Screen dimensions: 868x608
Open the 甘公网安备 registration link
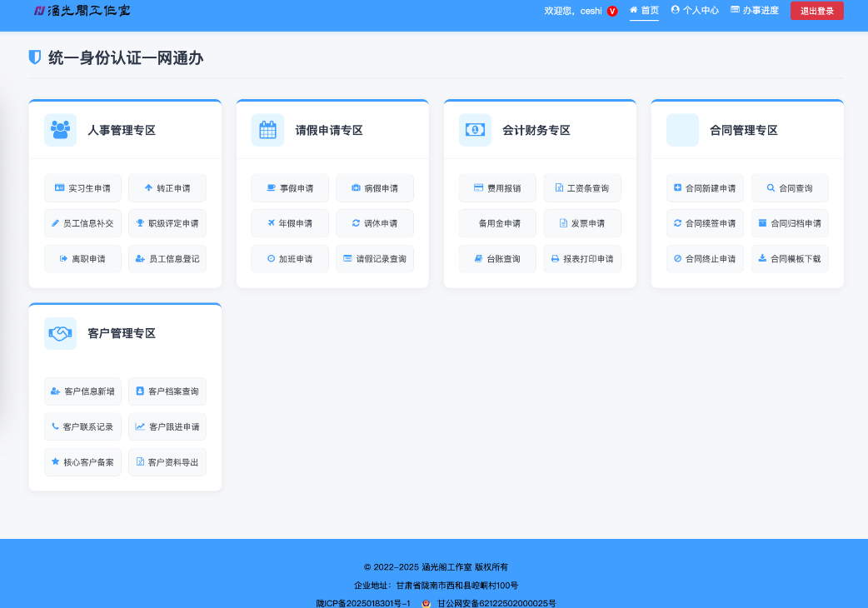click(496, 603)
